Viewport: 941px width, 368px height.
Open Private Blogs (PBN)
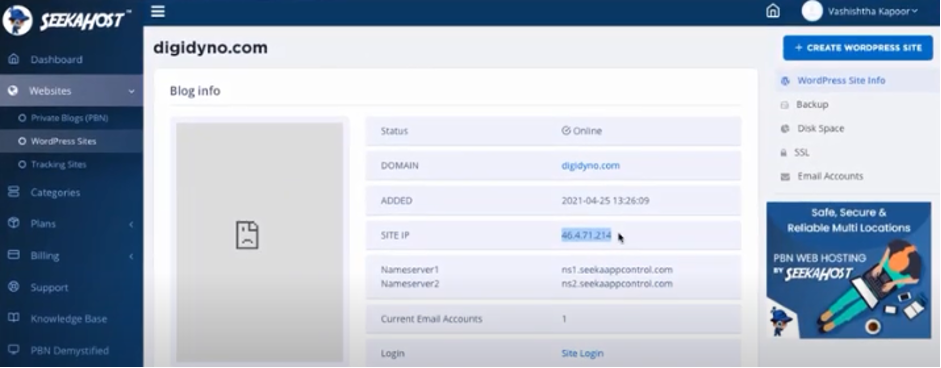click(x=70, y=118)
